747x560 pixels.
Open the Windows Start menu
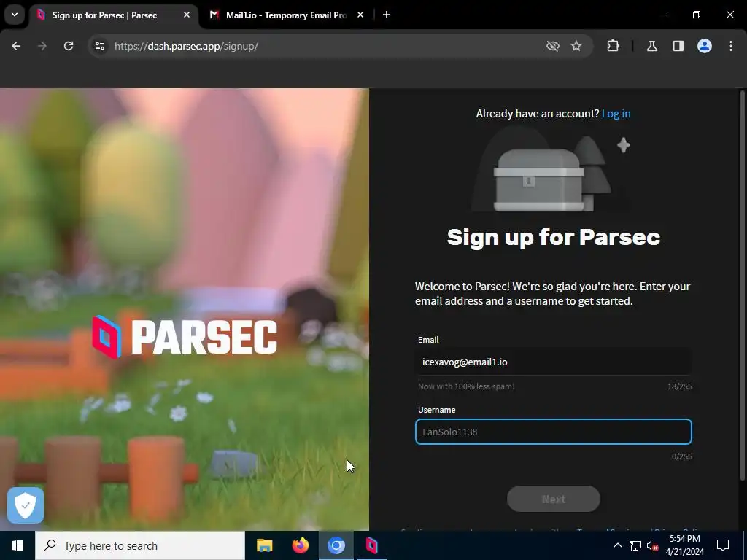point(18,545)
